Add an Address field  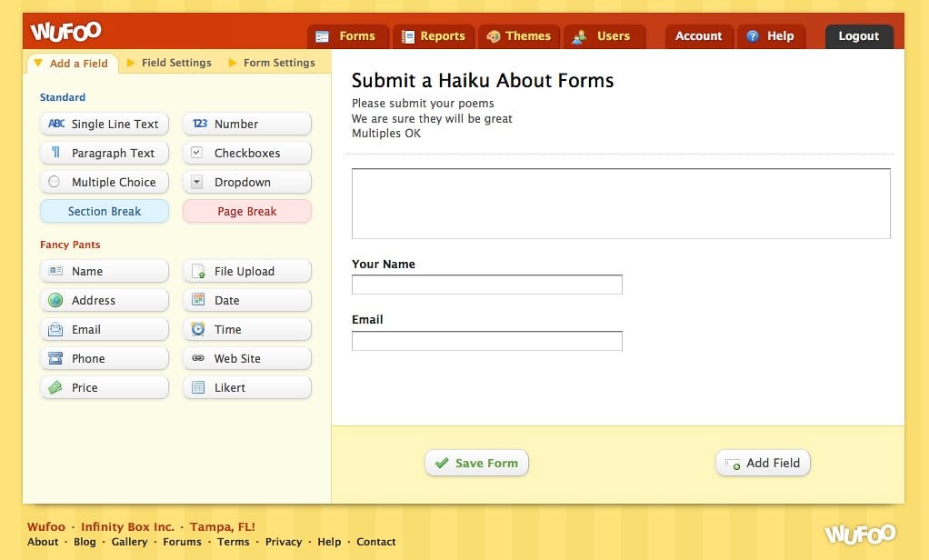pyautogui.click(x=105, y=301)
